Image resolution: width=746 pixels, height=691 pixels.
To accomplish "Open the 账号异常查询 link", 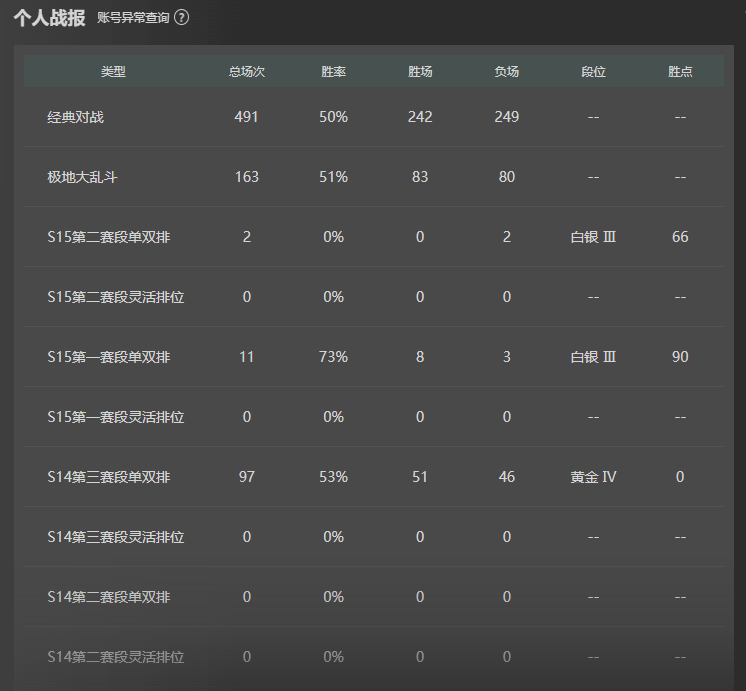I will pyautogui.click(x=133, y=18).
